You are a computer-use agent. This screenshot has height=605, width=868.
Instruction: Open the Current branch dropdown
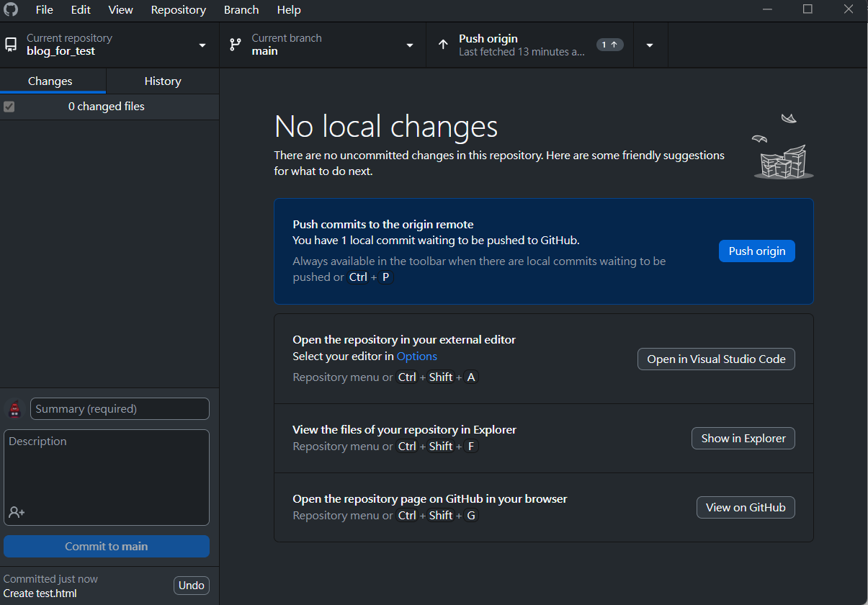pos(323,45)
